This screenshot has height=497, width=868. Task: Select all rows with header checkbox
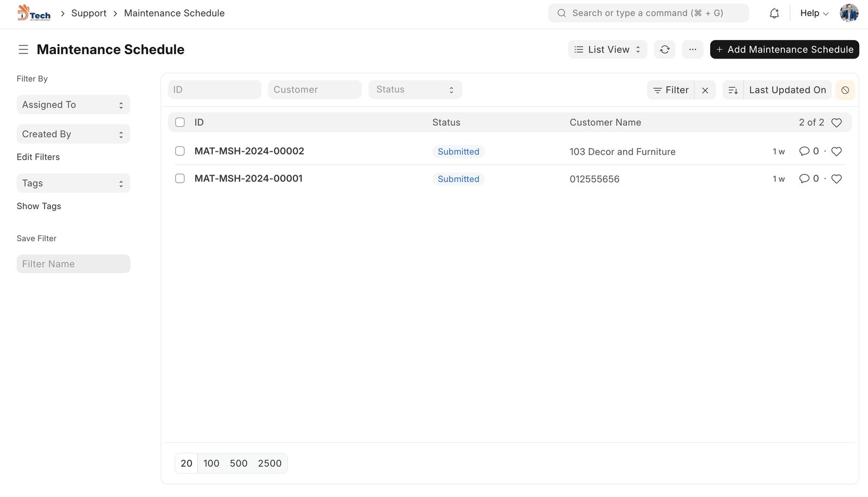180,122
